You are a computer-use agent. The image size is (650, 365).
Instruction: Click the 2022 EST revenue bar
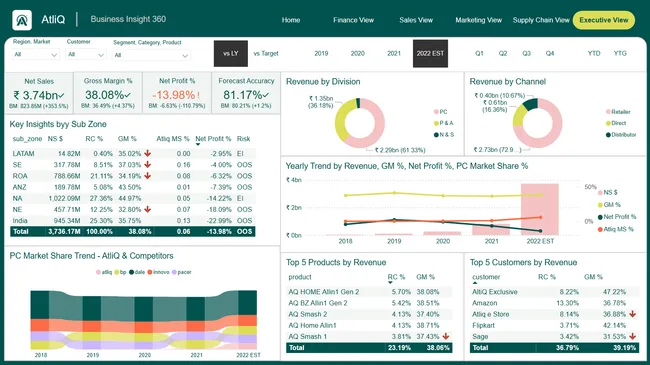[x=540, y=209]
